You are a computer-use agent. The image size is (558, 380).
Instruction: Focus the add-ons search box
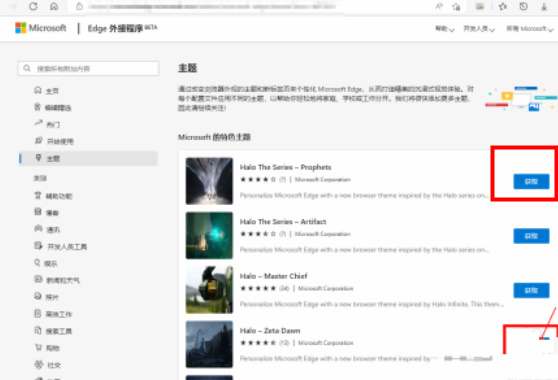88,68
